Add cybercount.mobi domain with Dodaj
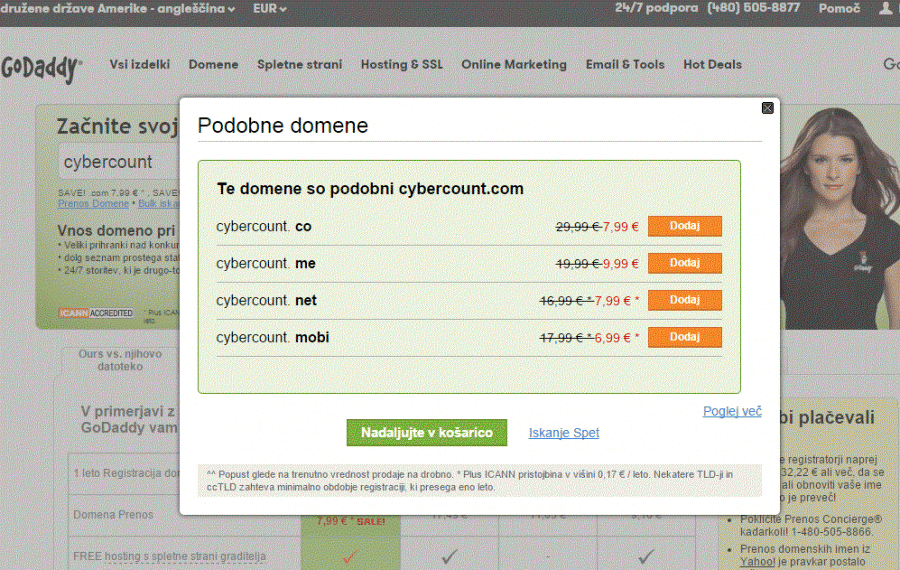The image size is (900, 570). point(684,337)
